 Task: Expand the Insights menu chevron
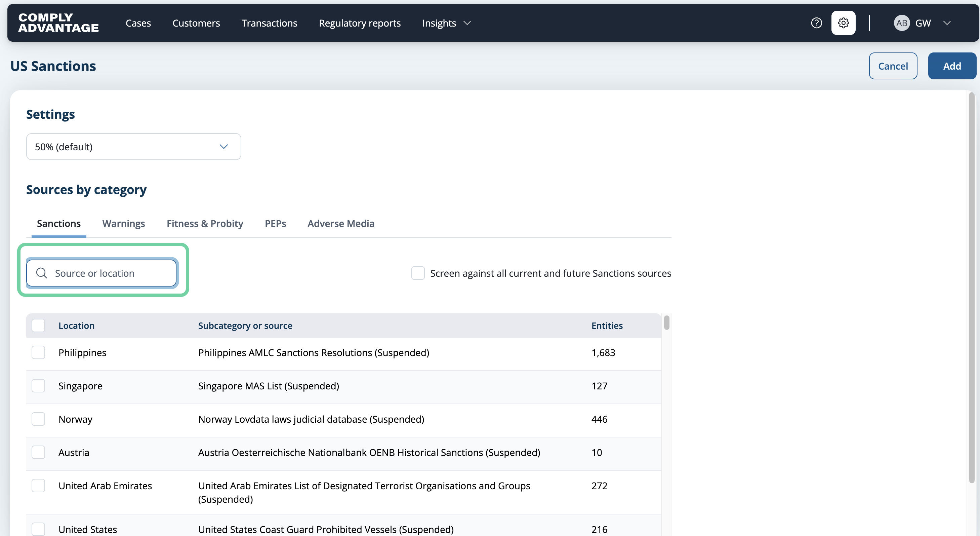tap(467, 23)
